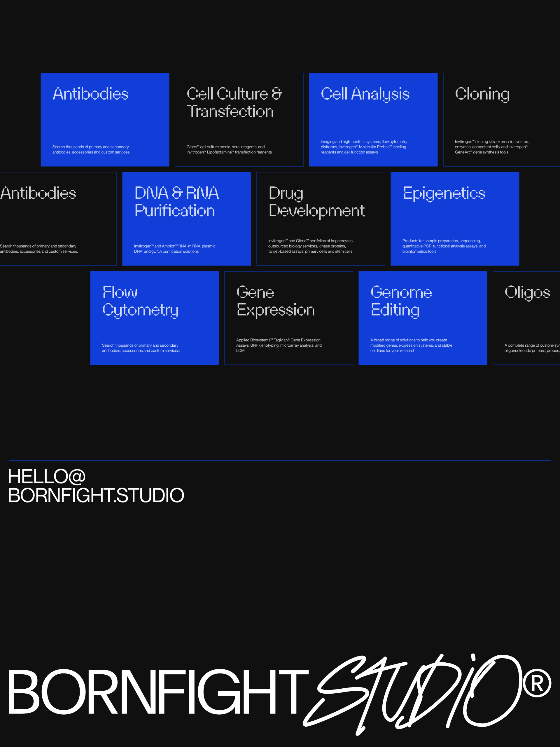Click the Epigenetics card
560x747 pixels.
tap(455, 219)
